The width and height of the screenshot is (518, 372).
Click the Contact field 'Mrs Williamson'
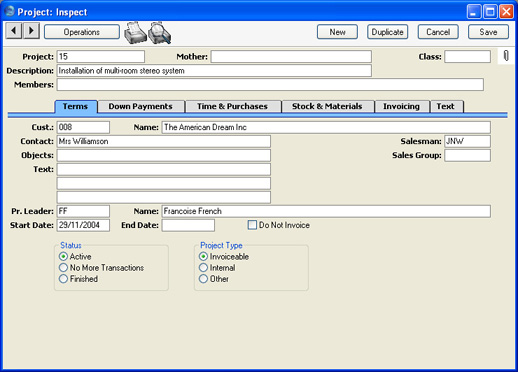pos(164,141)
